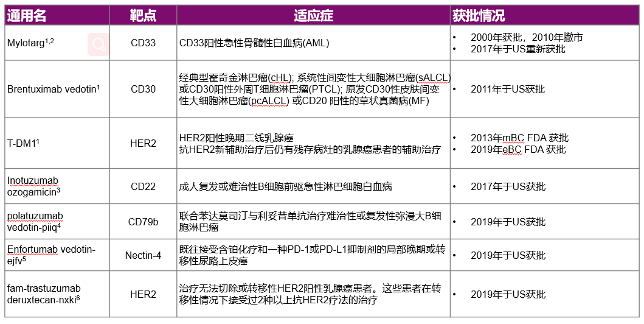644x324 pixels.
Task: Select the CD79b target cell
Action: 144,222
